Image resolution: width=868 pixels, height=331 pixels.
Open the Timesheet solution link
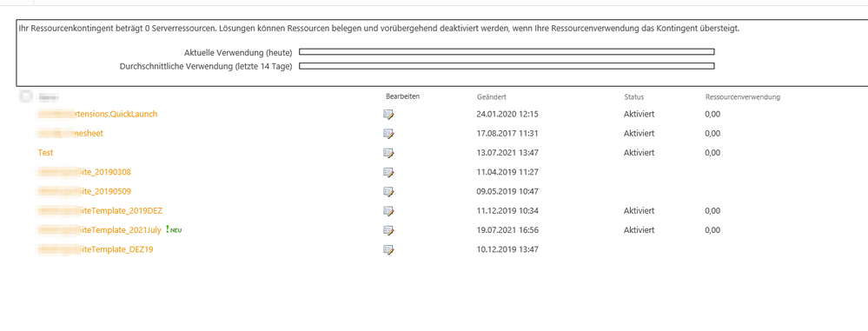pos(70,134)
